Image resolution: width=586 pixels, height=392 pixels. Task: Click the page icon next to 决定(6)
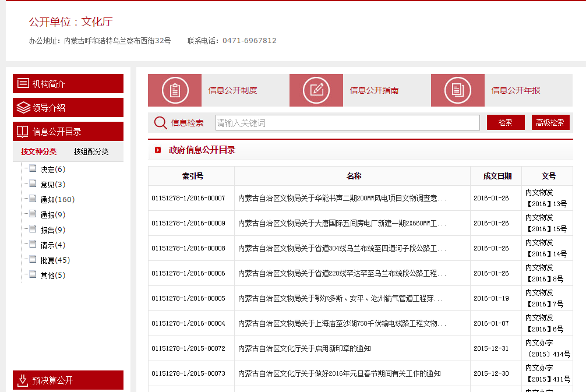pos(33,168)
